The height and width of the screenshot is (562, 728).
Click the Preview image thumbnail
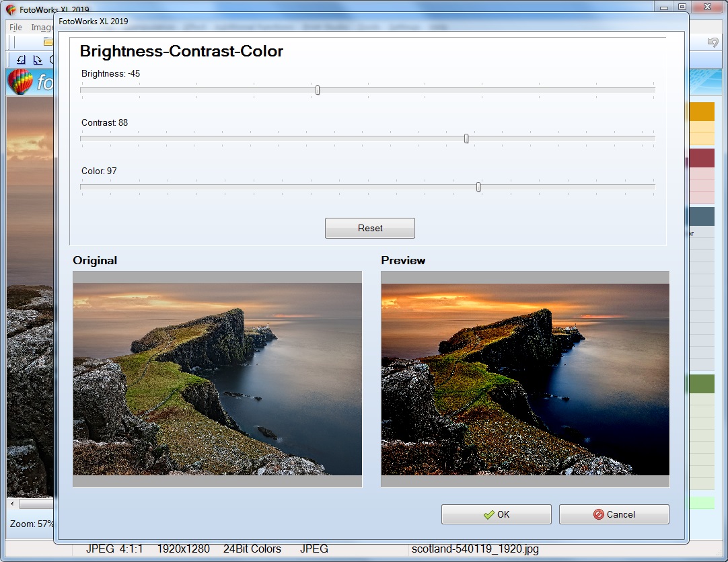coord(525,378)
